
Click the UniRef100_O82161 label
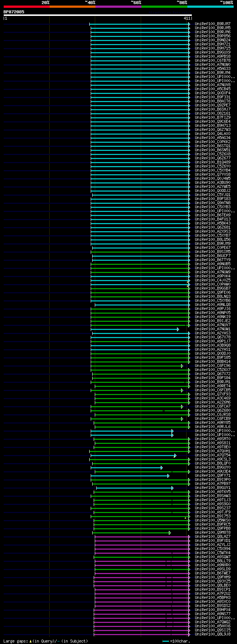pyautogui.click(x=213, y=114)
